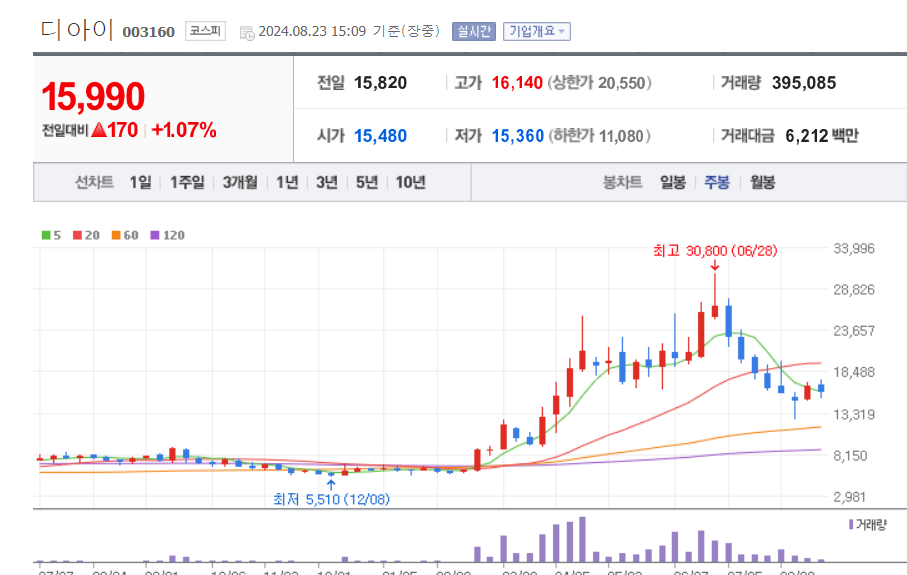Click the 시가 value 15,480
The height and width of the screenshot is (575, 907).
coord(381,137)
